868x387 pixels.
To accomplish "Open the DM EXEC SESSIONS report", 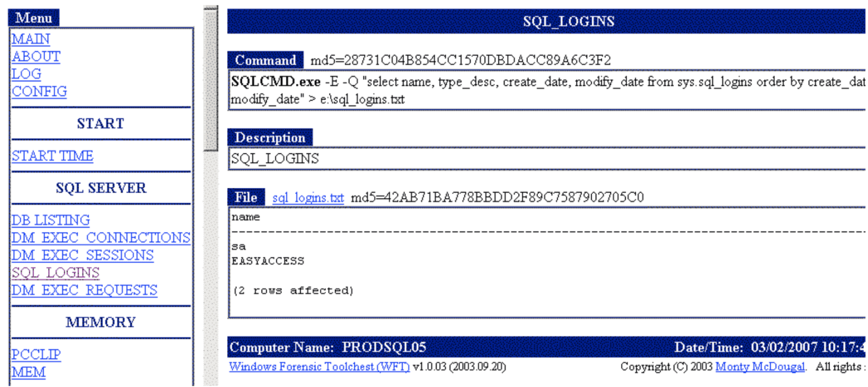I will (82, 255).
